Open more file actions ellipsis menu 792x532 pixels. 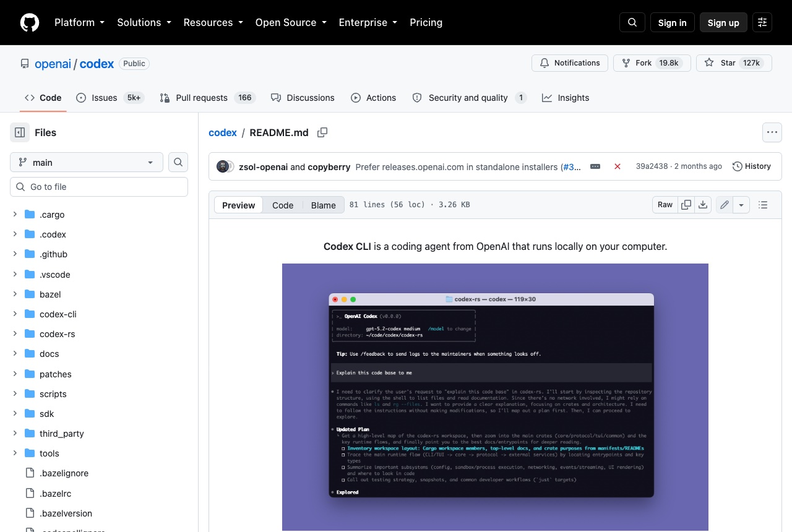[x=772, y=132]
